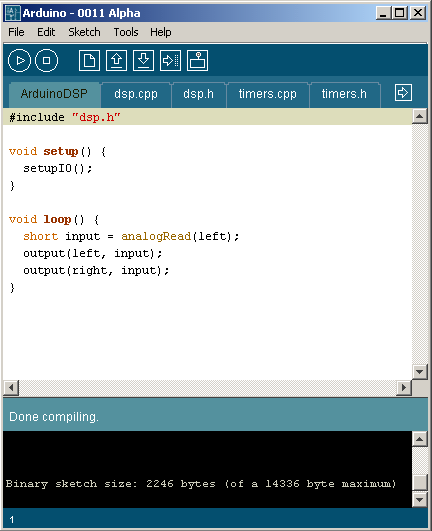Open the Serial Monitor icon
The image size is (432, 531).
point(197,61)
